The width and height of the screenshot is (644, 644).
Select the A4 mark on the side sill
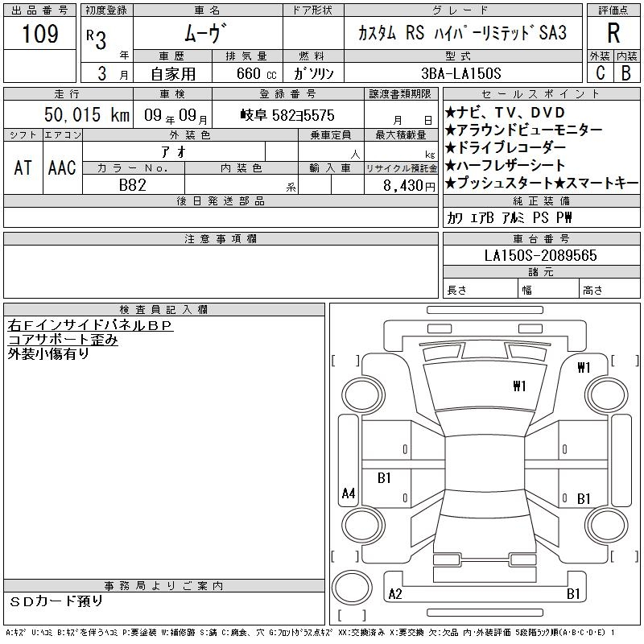click(349, 493)
